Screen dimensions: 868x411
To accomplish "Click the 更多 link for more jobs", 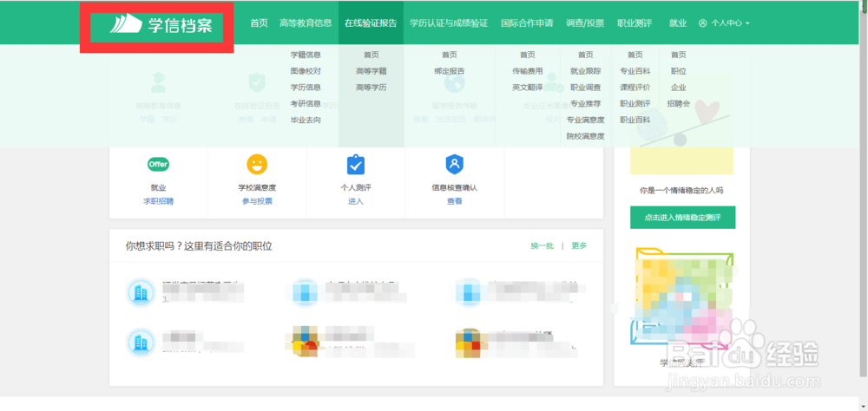I will tap(579, 246).
